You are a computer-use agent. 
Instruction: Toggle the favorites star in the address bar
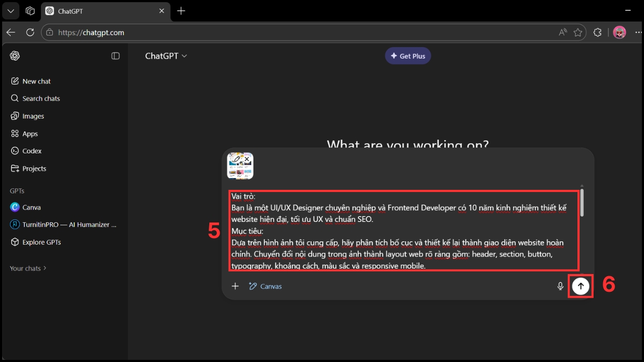point(578,32)
